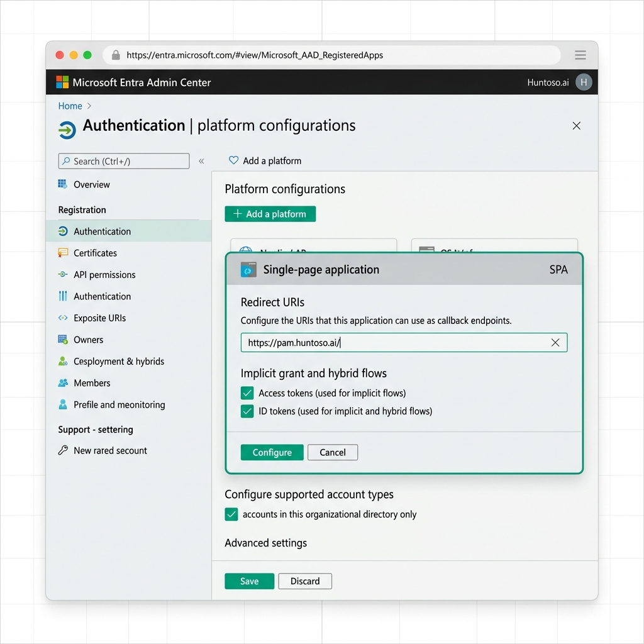This screenshot has width=644, height=644.
Task: Collapse the sidebar with double chevron
Action: click(201, 161)
